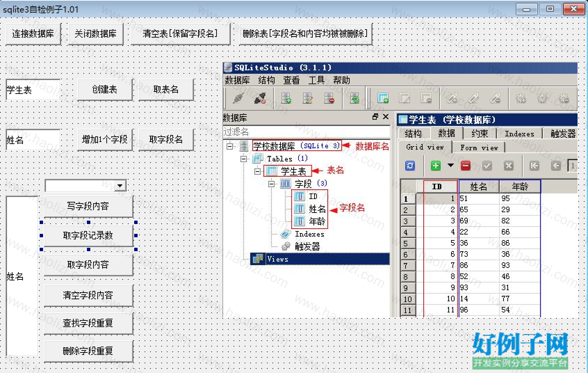
Task: Go to first page of grid data
Action: [x=534, y=166]
